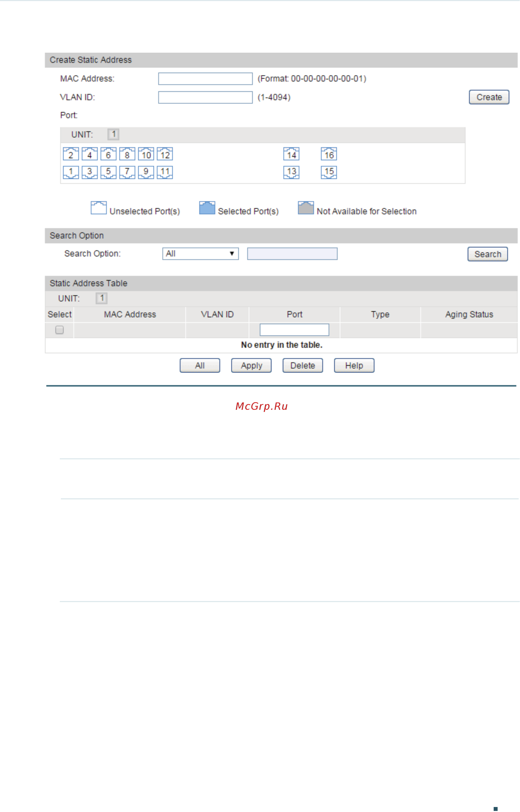
Task: Click the VLAN ID column header
Action: 217,314
